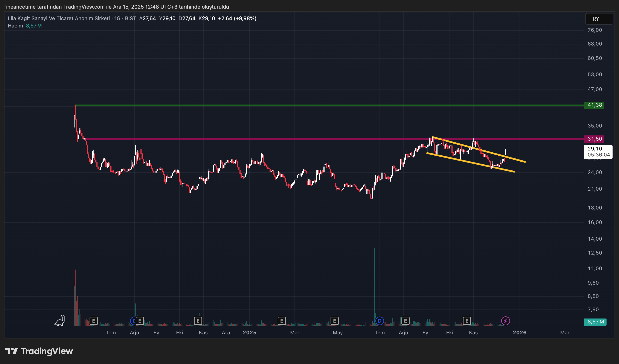Click the purple lightning bolt marker icon
This screenshot has height=364, width=619.
(505, 321)
